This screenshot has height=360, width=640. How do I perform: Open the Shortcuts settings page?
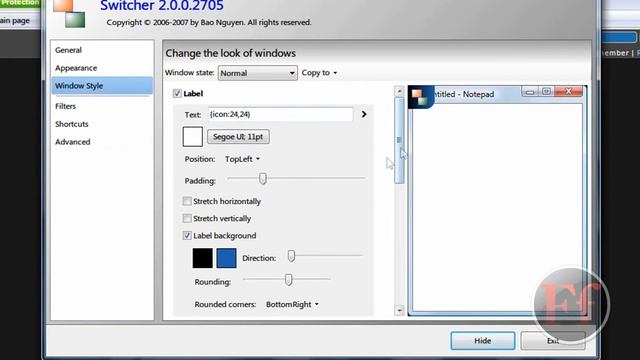tap(71, 124)
